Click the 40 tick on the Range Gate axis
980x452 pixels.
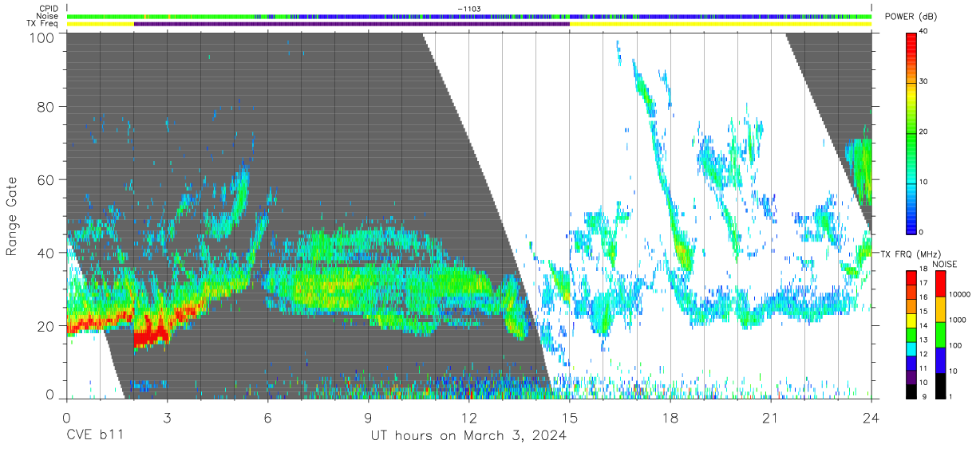pyautogui.click(x=45, y=253)
